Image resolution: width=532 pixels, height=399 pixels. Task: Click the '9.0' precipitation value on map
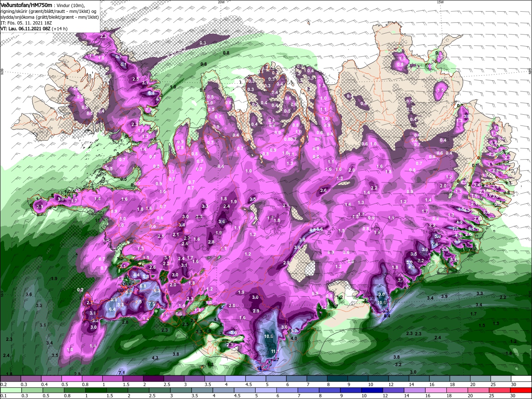(381, 294)
